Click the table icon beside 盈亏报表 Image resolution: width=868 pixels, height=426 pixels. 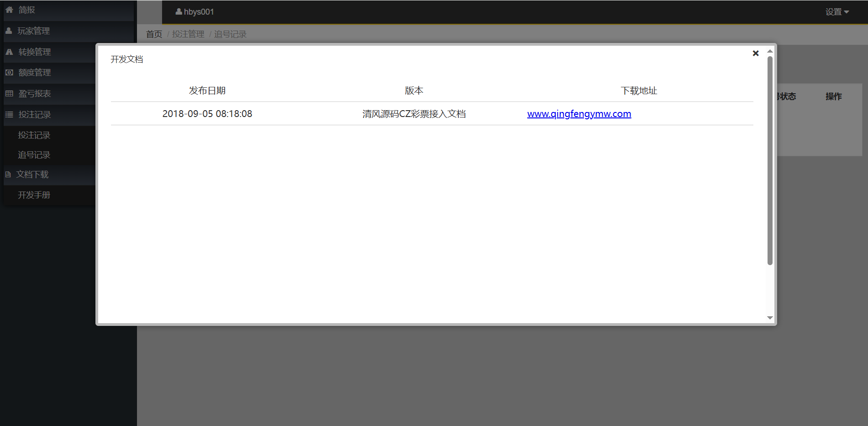(9, 93)
